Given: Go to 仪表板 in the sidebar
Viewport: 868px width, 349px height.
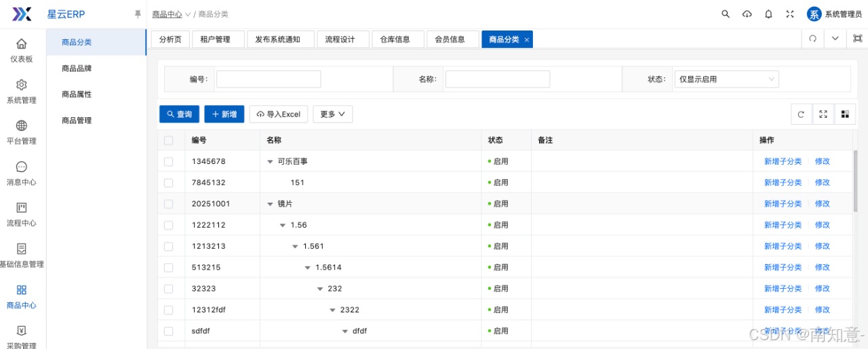Looking at the screenshot, I should tap(22, 51).
